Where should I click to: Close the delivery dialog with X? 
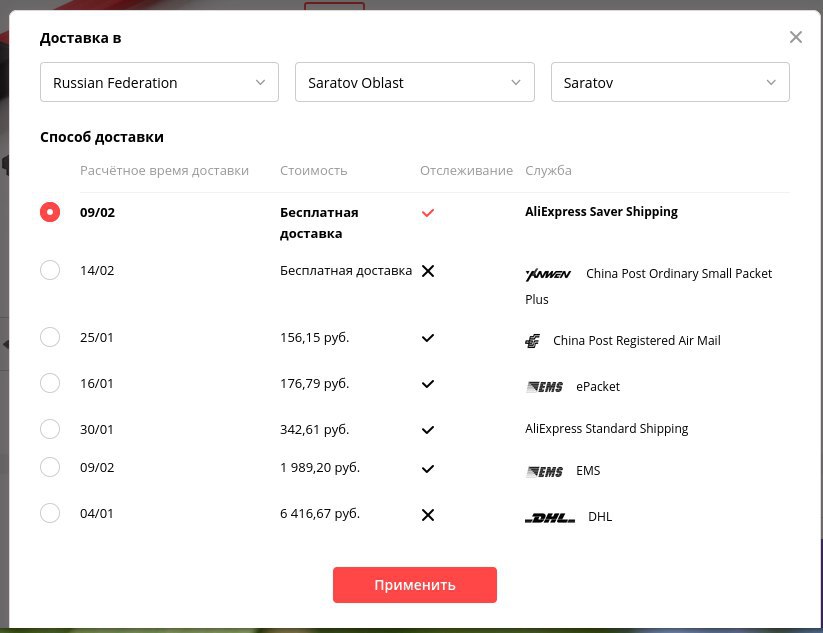coord(796,37)
